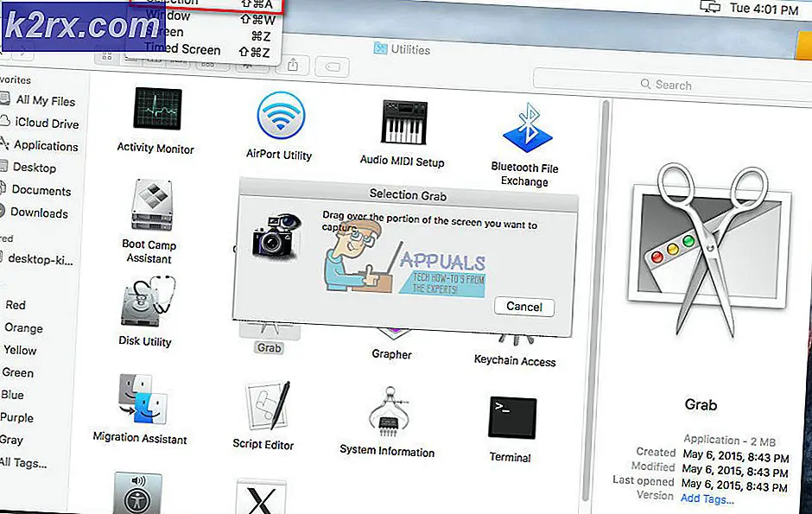812x514 pixels.
Task: Select the Terminal app icon
Action: [x=512, y=418]
